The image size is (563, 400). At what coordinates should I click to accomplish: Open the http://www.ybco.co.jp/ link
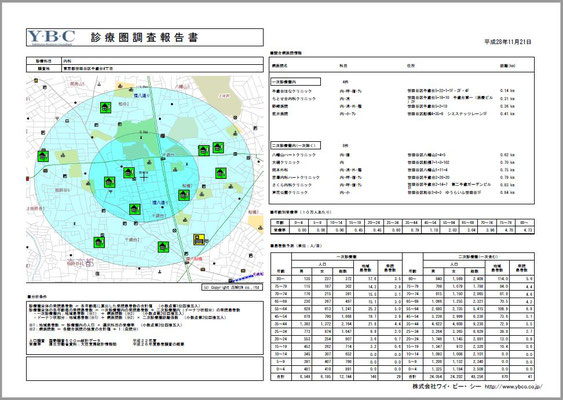pyautogui.click(x=513, y=387)
